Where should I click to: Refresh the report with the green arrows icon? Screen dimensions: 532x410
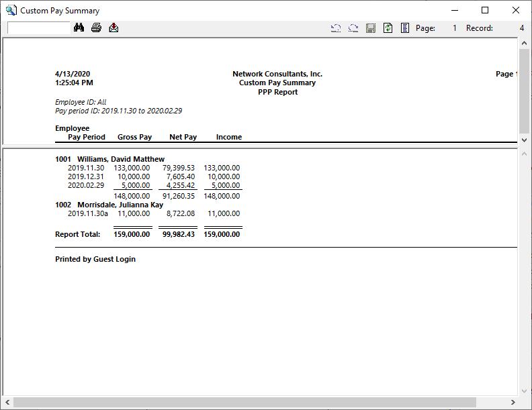[388, 28]
